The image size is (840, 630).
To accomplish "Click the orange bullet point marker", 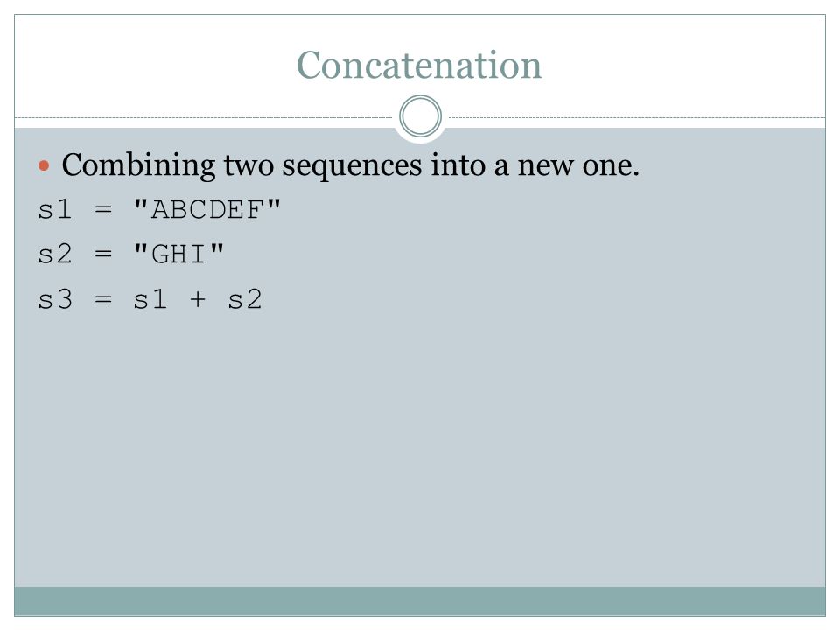I will [x=44, y=166].
